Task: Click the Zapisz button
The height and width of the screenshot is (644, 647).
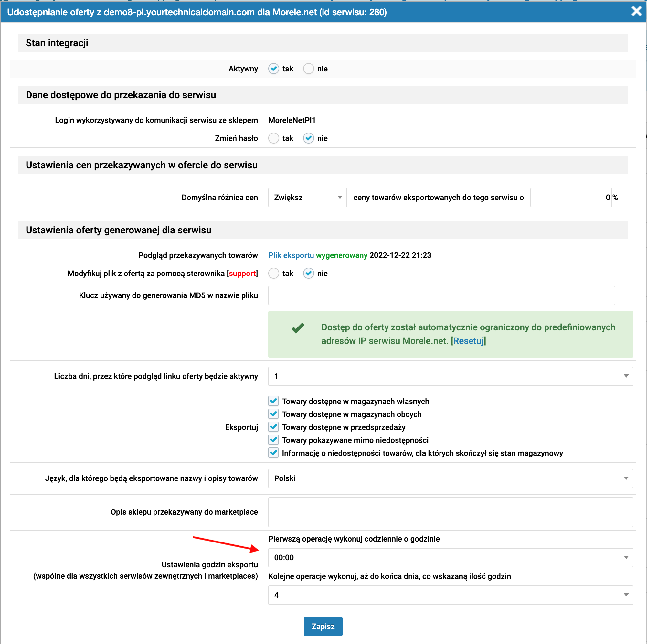Action: [323, 627]
